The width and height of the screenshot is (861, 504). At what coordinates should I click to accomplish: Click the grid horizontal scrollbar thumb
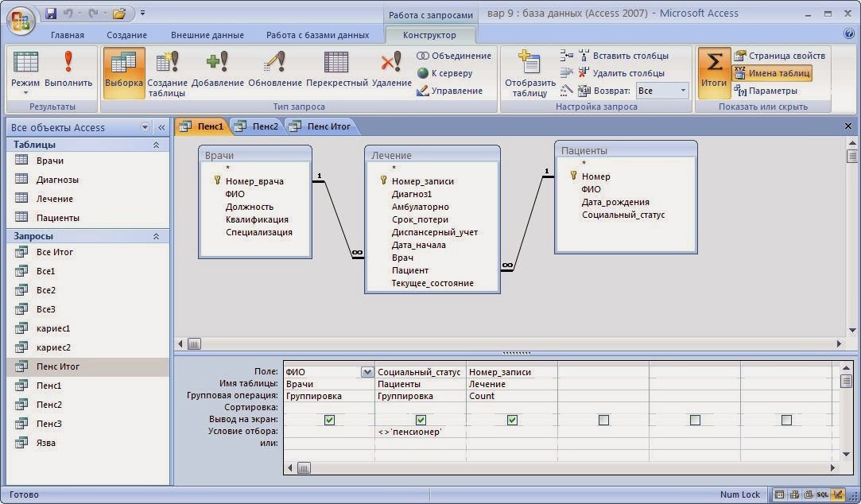point(304,468)
